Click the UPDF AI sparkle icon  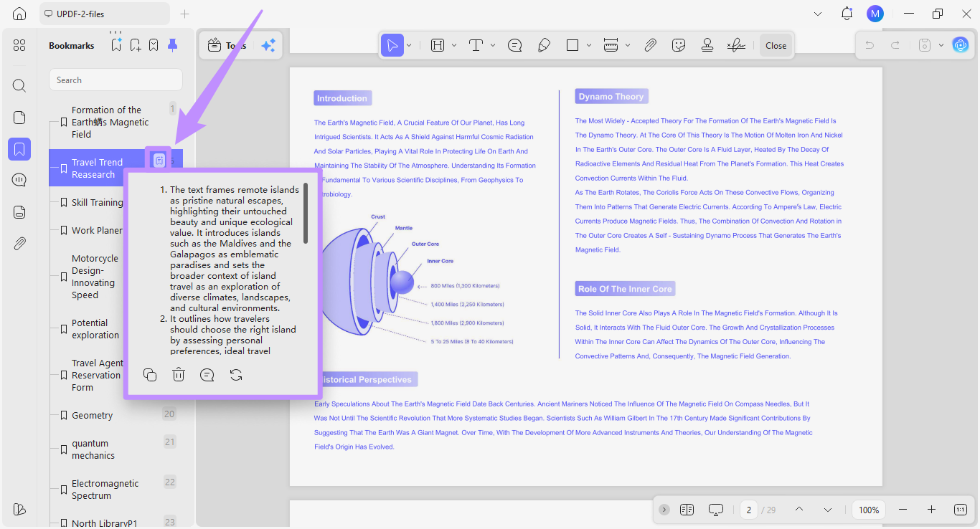(268, 45)
